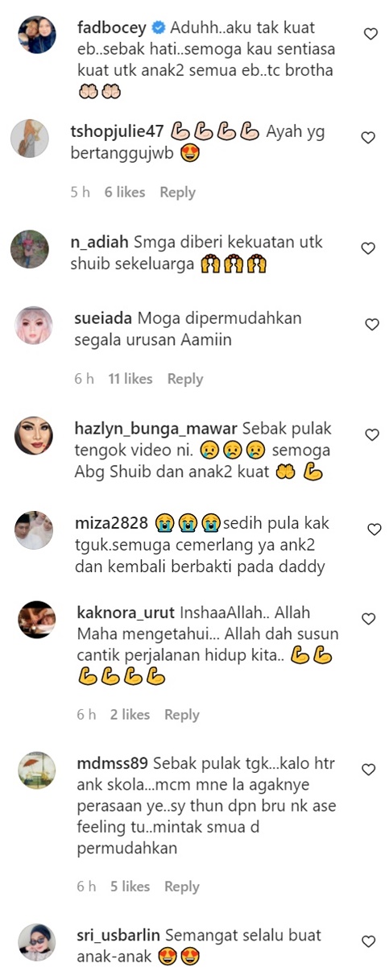Like n_adiah's comment about kekuatan

[368, 248]
